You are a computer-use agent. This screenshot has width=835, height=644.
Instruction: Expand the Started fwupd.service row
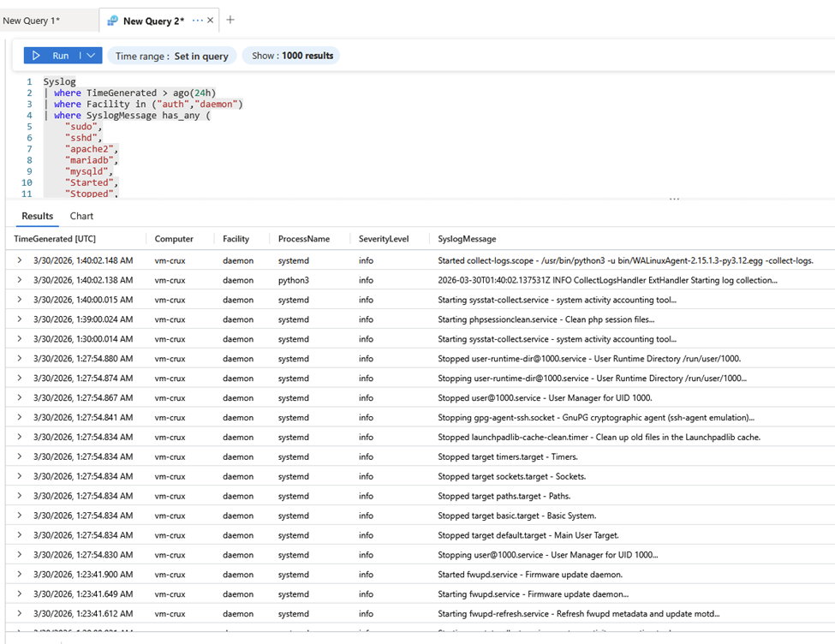click(x=20, y=574)
